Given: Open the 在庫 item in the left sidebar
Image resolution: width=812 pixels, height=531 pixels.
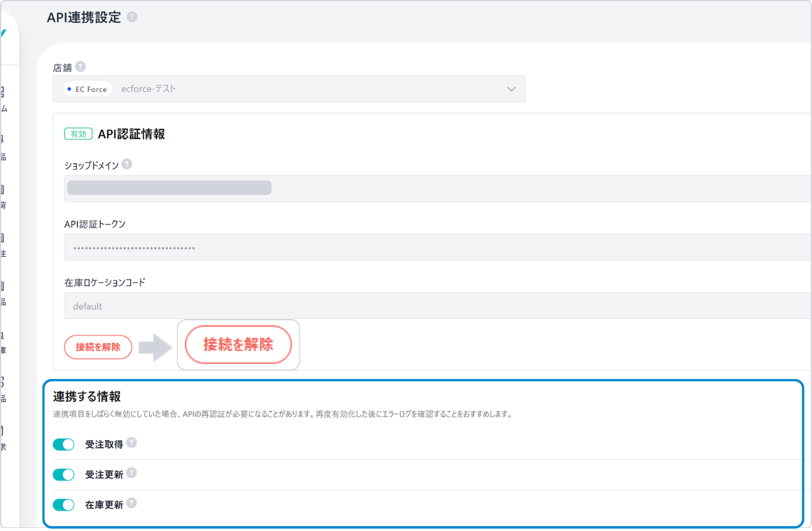Looking at the screenshot, I should pos(3,343).
